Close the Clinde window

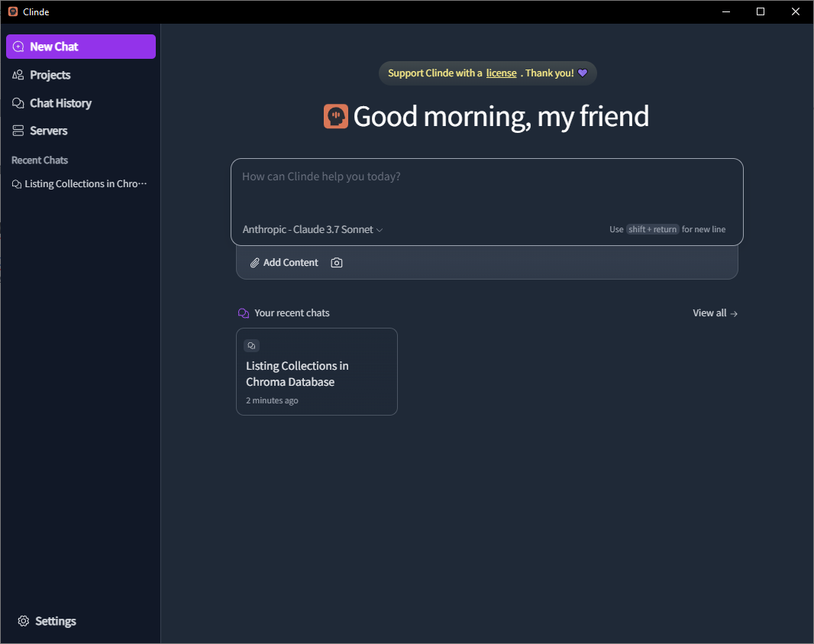(796, 11)
